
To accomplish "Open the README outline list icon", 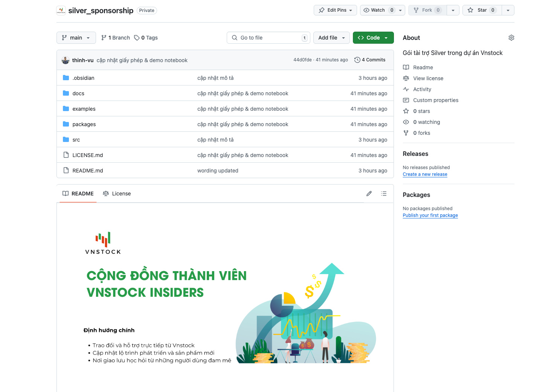I will (384, 193).
